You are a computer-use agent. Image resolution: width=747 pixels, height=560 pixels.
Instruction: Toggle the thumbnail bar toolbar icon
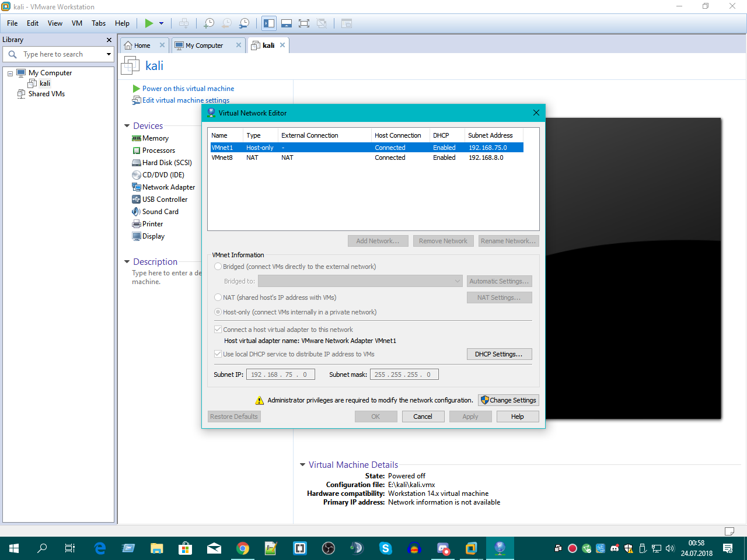coord(287,23)
